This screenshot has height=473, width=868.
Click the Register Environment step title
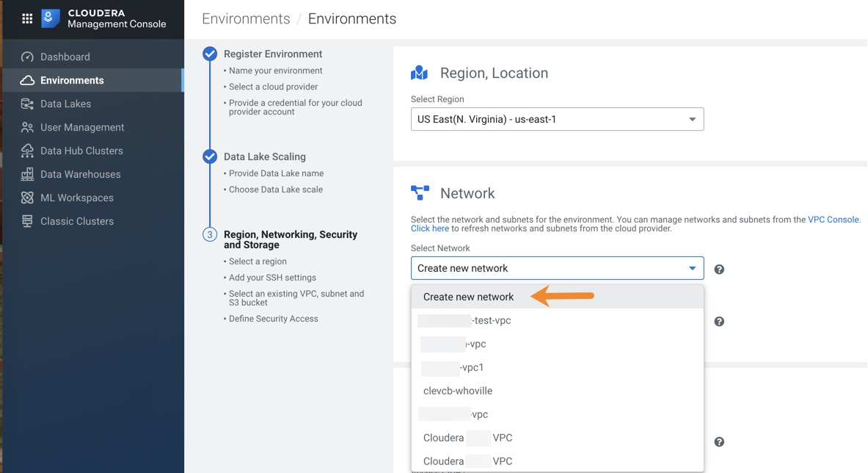(x=273, y=54)
